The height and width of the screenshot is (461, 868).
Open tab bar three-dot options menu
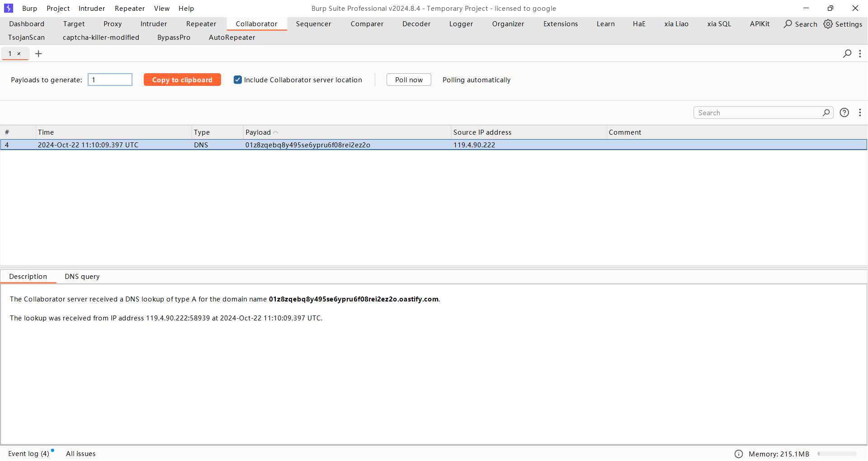point(860,54)
